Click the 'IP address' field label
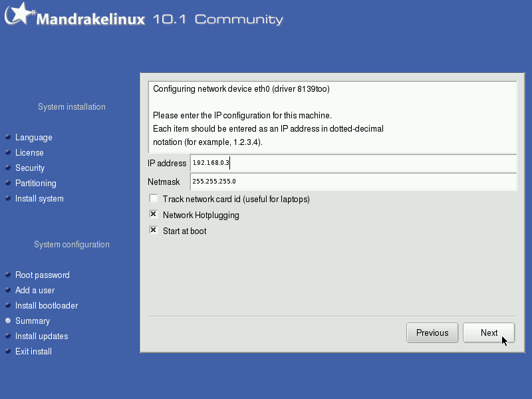This screenshot has width=532, height=399. 167,163
